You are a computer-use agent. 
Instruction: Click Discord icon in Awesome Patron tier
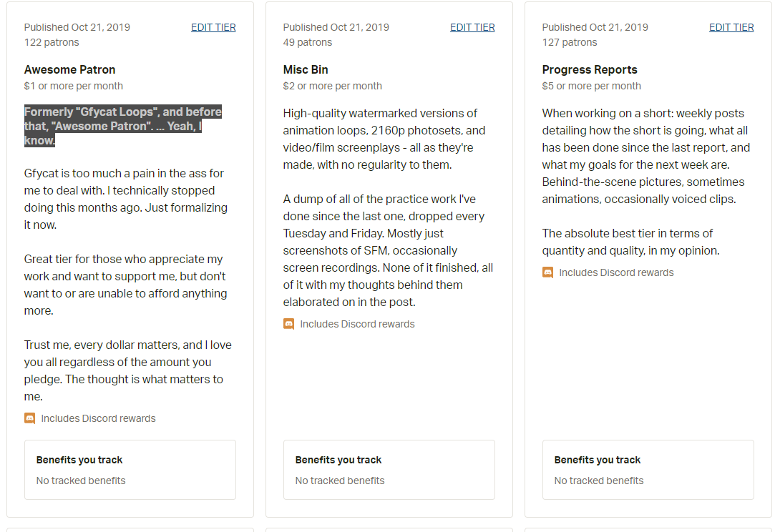[29, 418]
